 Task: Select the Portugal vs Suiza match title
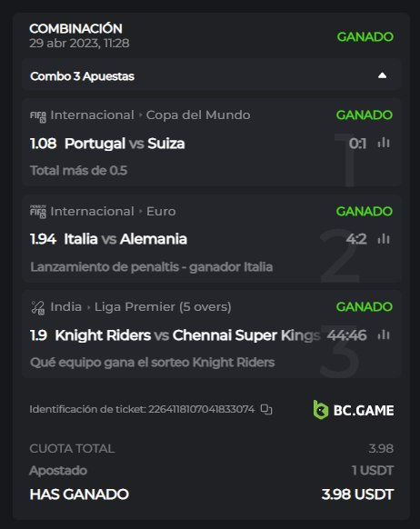[x=125, y=144]
